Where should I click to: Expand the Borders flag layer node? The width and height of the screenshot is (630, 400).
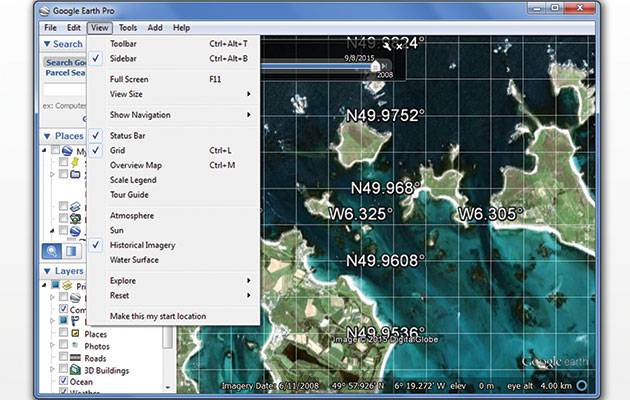(52, 320)
